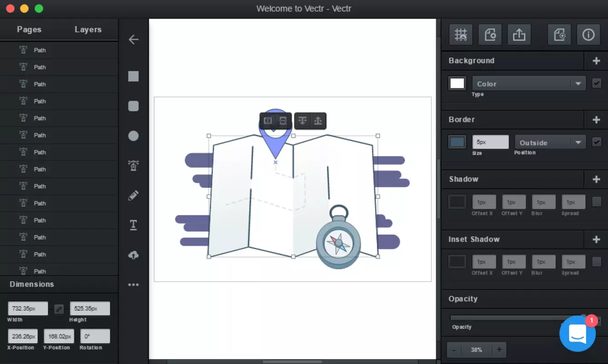Click the back arrow in the toolbar
This screenshot has height=364, width=608.
point(133,40)
